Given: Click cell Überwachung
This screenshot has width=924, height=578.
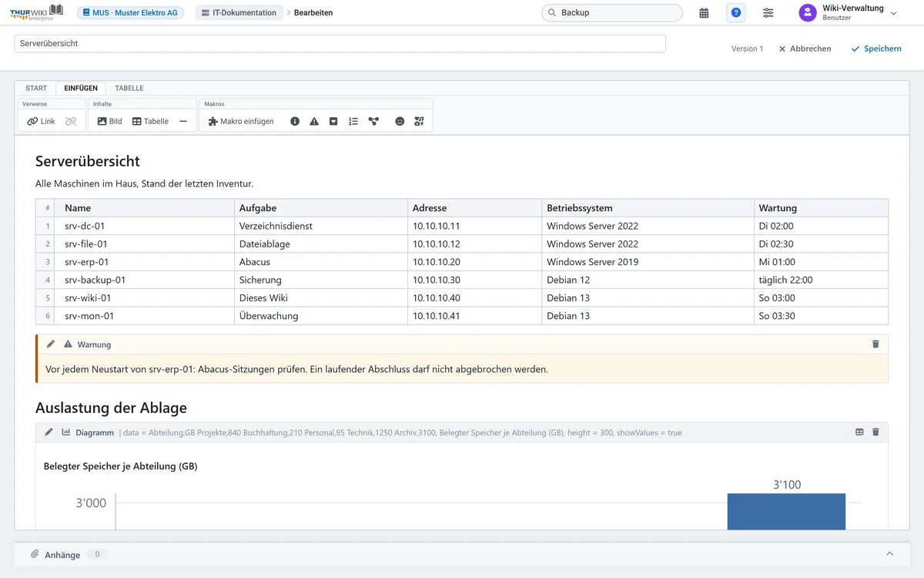Looking at the screenshot, I should coord(321,316).
